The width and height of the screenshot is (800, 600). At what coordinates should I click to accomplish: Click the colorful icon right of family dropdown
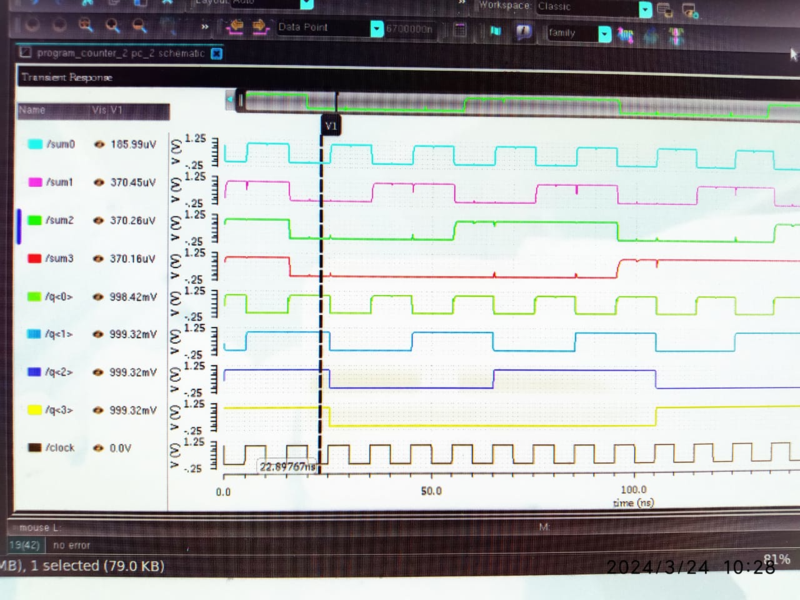click(626, 35)
